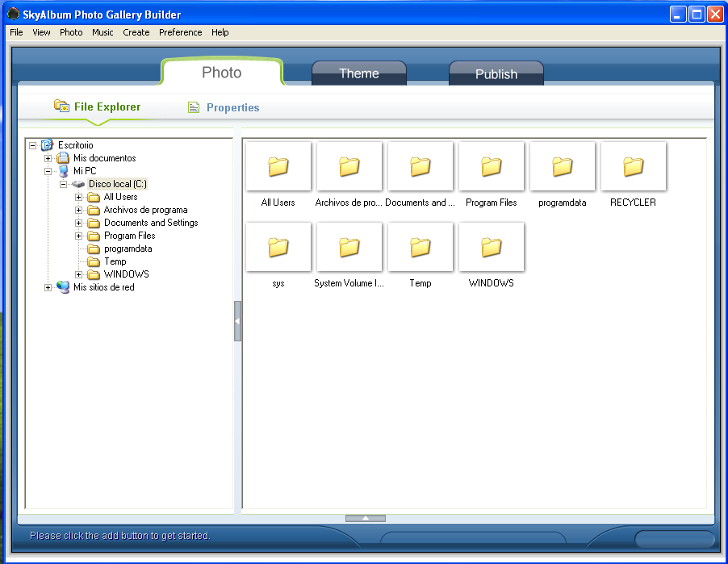The image size is (728, 564).
Task: Select programdata label in the tree
Action: click(128, 249)
